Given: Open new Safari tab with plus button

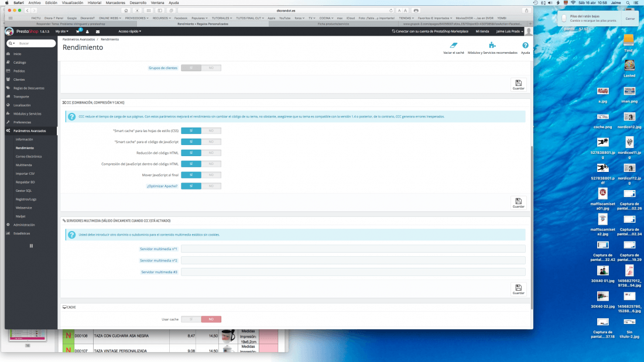Looking at the screenshot, I should [530, 24].
